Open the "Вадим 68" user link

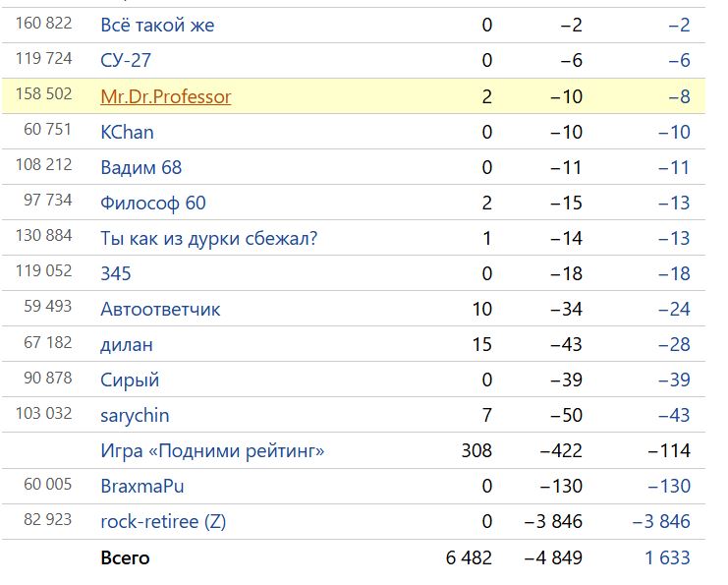(140, 167)
